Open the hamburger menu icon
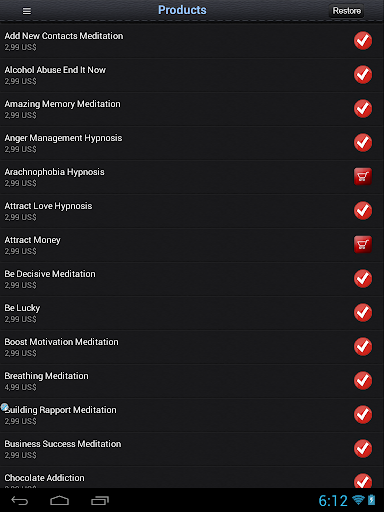The height and width of the screenshot is (512, 384). 27,11
